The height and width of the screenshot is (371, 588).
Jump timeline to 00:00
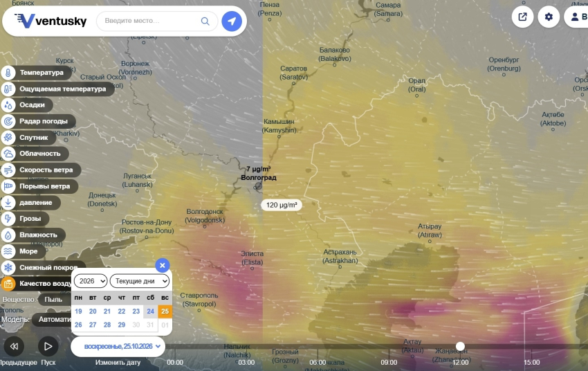click(175, 363)
